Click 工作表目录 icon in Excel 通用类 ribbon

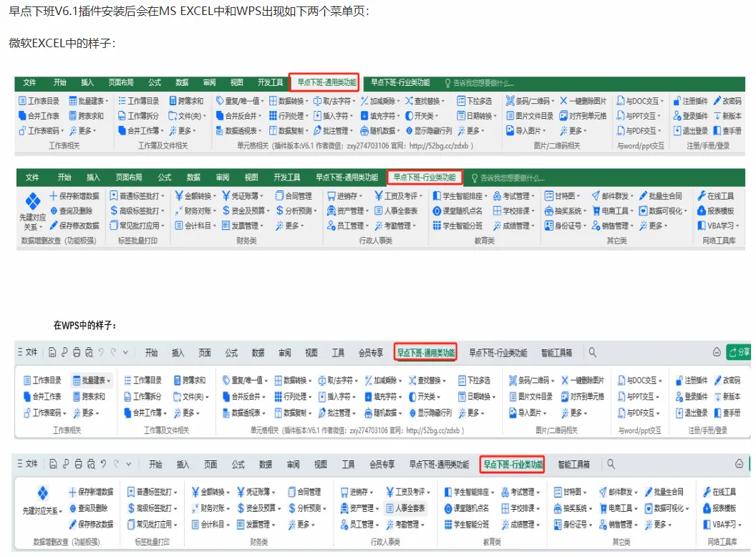click(22, 101)
